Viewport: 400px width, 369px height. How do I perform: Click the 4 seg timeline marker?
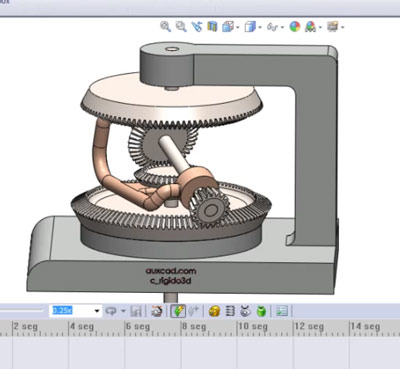[81, 326]
